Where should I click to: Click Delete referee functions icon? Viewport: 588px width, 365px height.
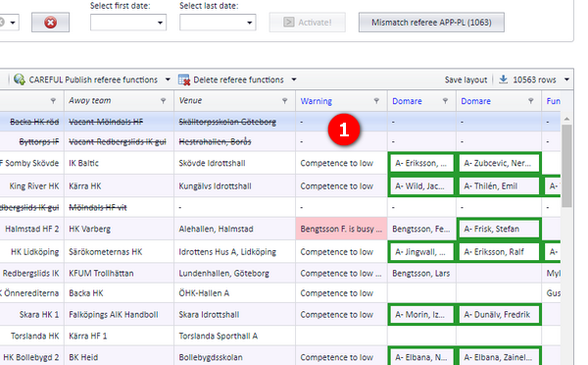184,79
